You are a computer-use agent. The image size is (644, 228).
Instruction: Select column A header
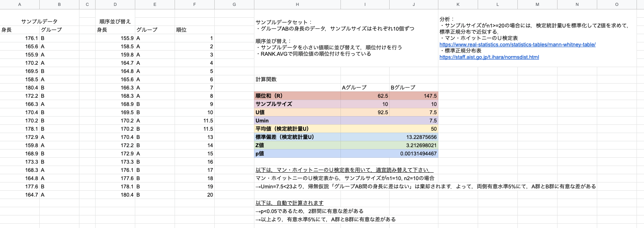(x=20, y=4)
